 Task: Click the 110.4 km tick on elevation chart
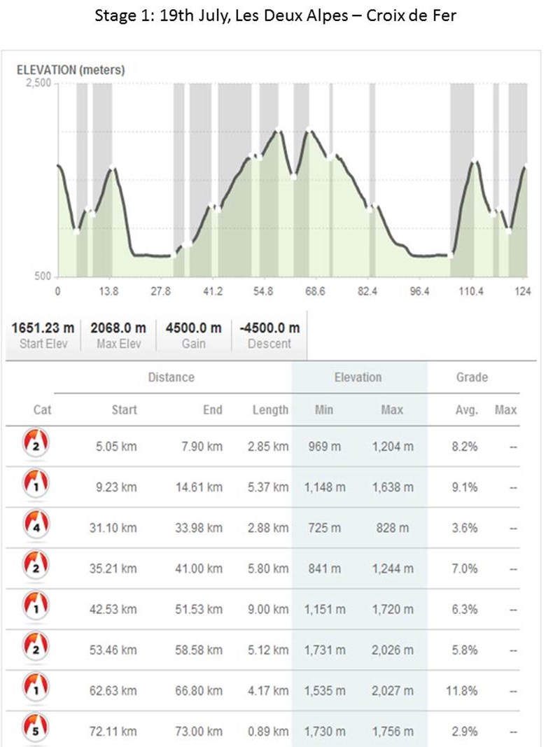tap(471, 291)
